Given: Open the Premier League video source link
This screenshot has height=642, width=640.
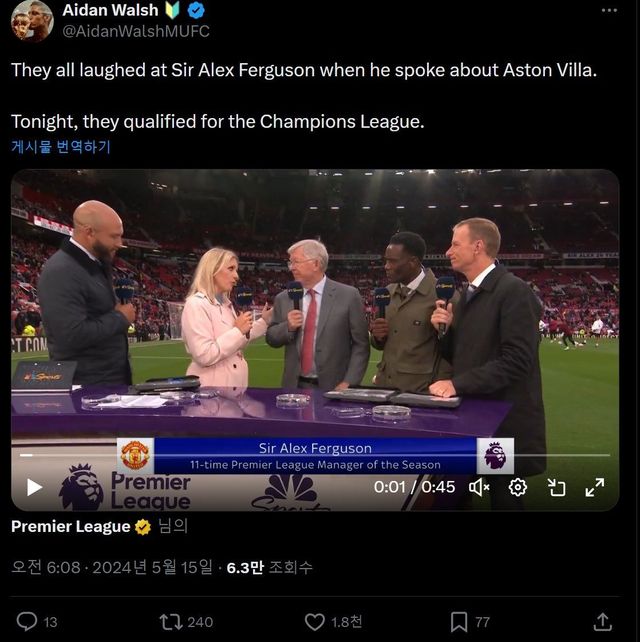Looking at the screenshot, I should [x=70, y=526].
